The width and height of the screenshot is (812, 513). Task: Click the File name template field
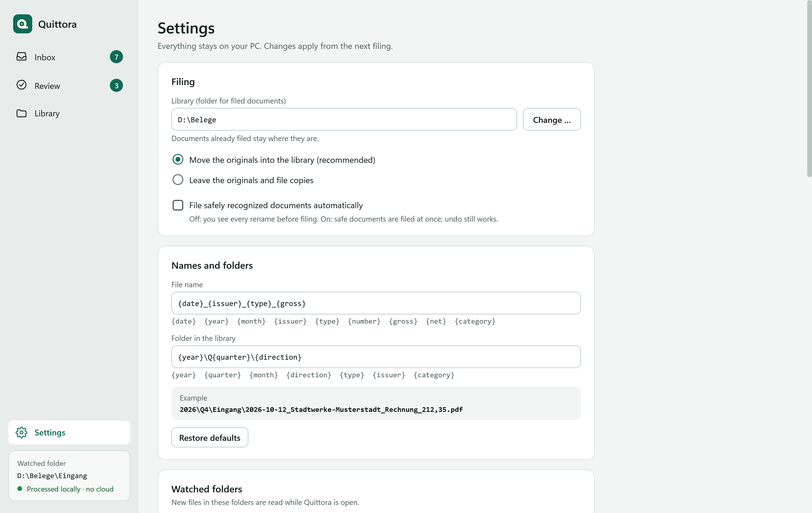click(376, 303)
